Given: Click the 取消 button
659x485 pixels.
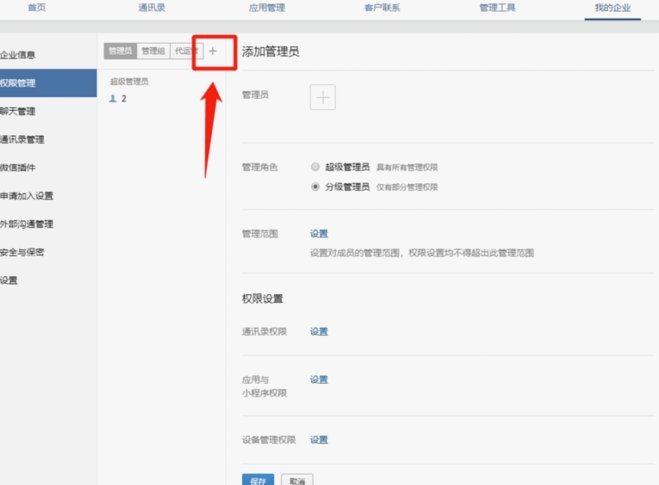Looking at the screenshot, I should click(x=297, y=480).
